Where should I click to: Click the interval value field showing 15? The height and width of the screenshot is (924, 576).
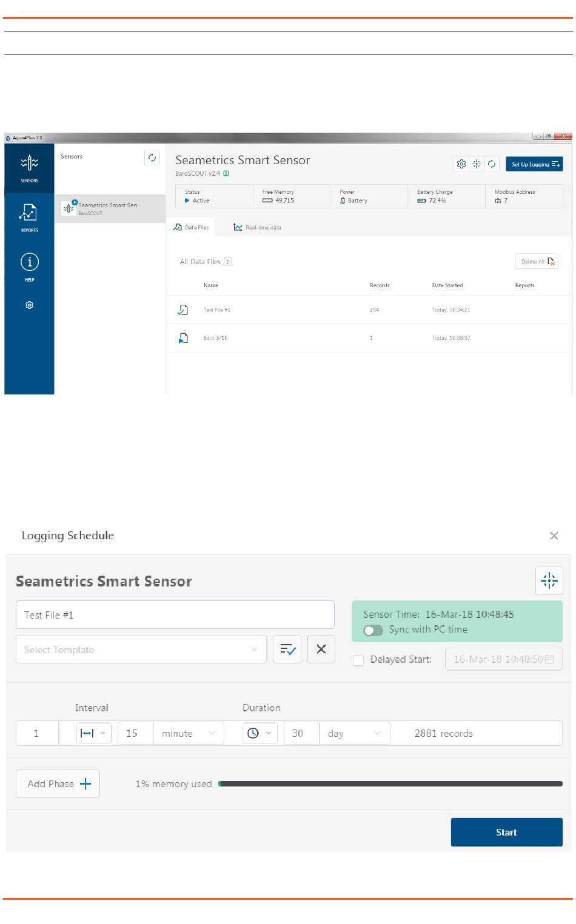136,733
